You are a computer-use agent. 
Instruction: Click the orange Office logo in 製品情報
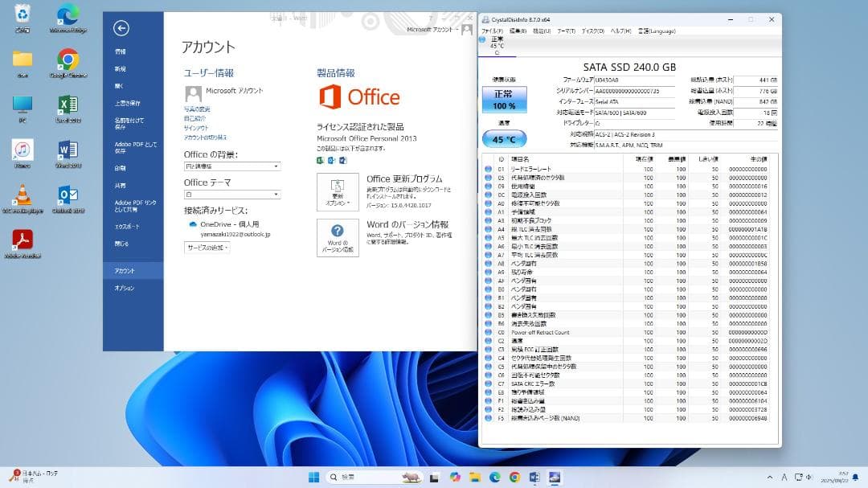click(329, 96)
